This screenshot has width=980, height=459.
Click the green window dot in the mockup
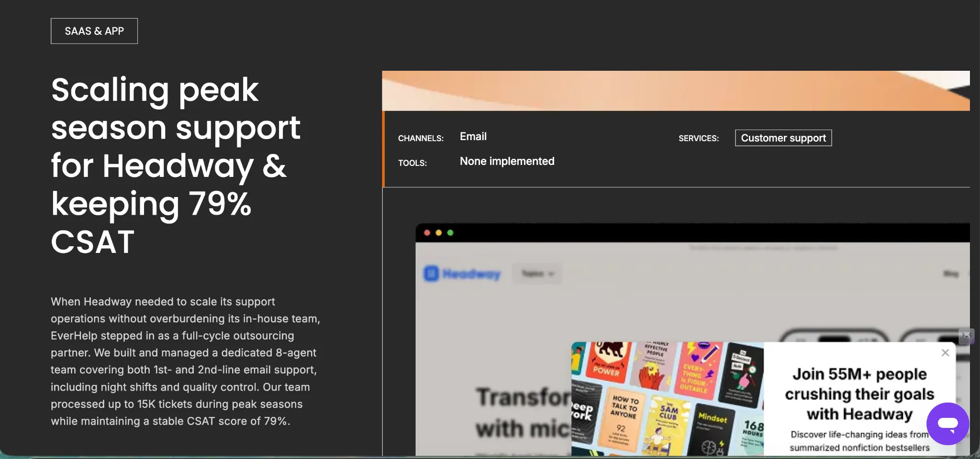pyautogui.click(x=450, y=233)
